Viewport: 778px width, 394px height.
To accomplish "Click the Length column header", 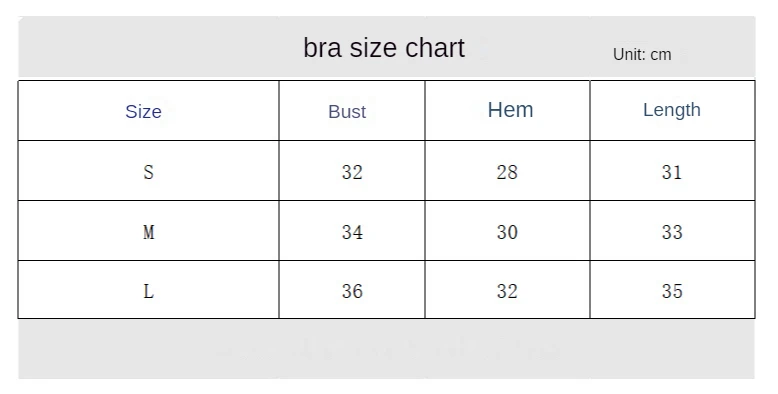I will coord(672,110).
